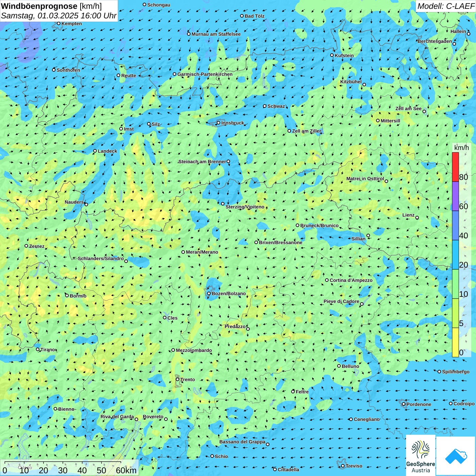Click the Schongau label
Screen dimensions: 476x476
click(159, 5)
